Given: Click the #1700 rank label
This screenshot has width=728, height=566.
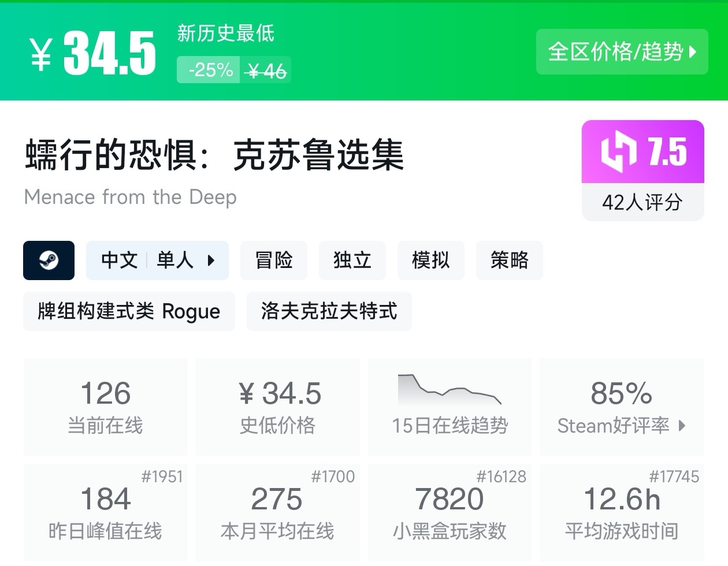Looking at the screenshot, I should click(x=333, y=476).
